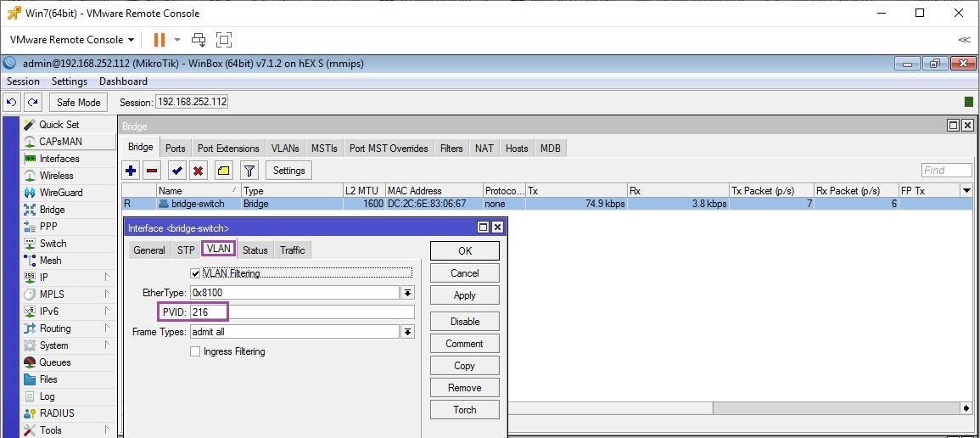The width and height of the screenshot is (980, 438).
Task: Click the bridge Settings button
Action: click(x=288, y=171)
